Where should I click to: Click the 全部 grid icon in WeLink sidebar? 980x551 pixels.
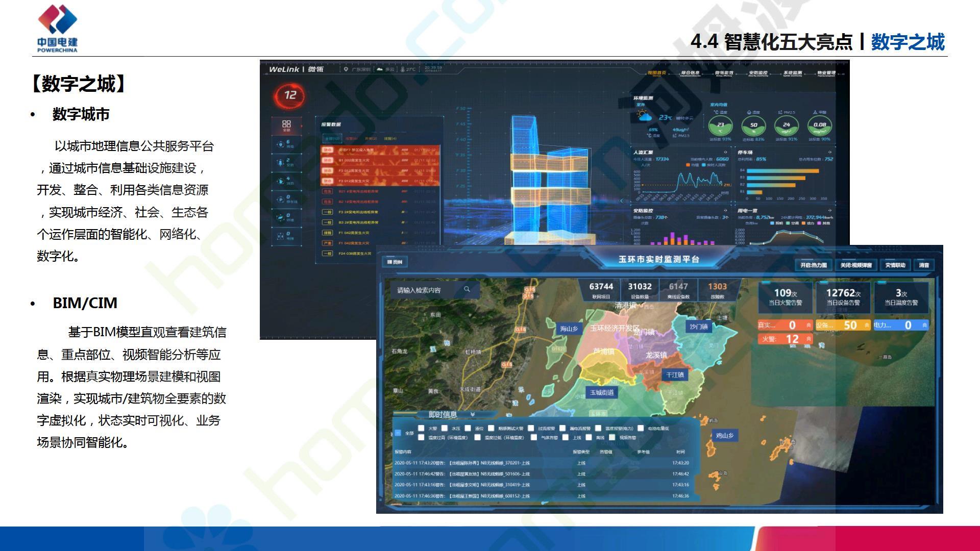coord(286,125)
